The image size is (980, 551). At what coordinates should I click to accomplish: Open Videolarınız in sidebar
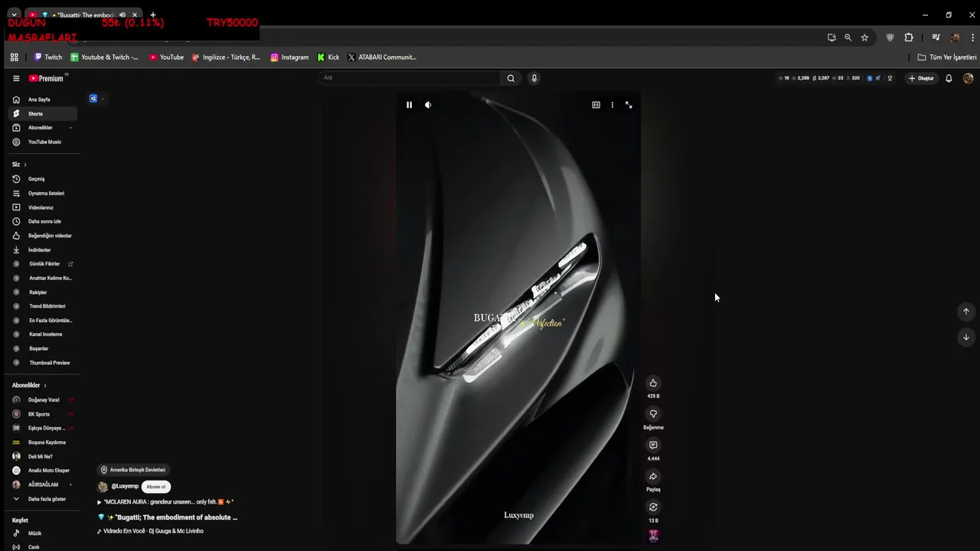[x=43, y=207]
